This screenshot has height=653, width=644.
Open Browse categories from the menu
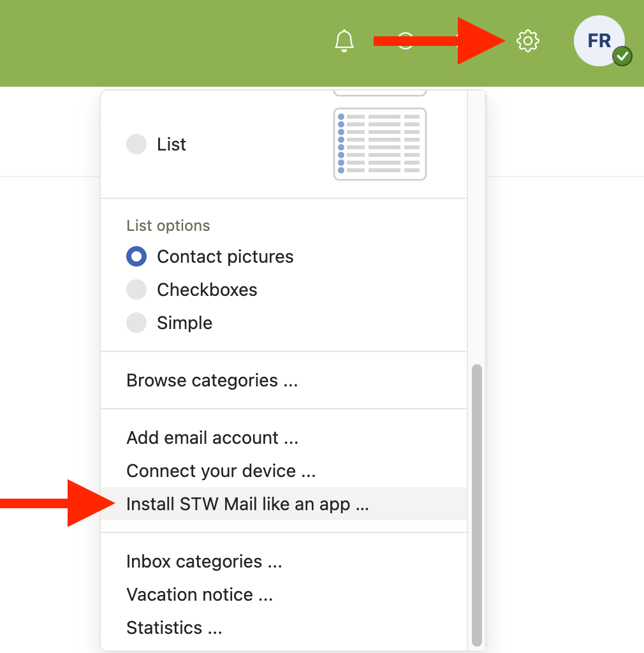pyautogui.click(x=212, y=381)
